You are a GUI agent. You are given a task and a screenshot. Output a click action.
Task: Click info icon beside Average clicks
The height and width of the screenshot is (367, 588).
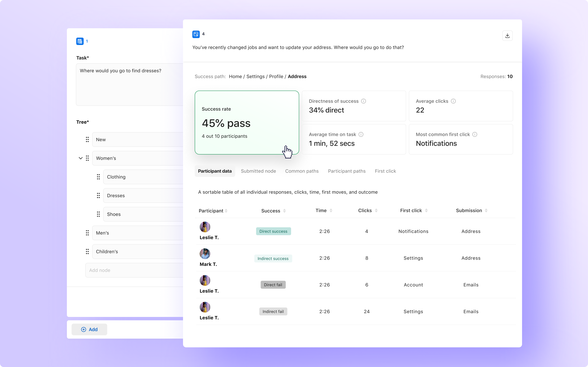point(453,101)
